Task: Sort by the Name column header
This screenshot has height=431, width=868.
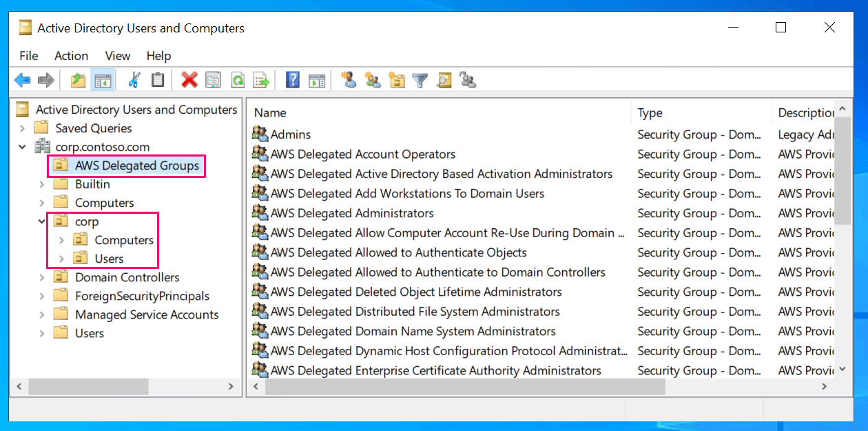Action: pos(440,112)
